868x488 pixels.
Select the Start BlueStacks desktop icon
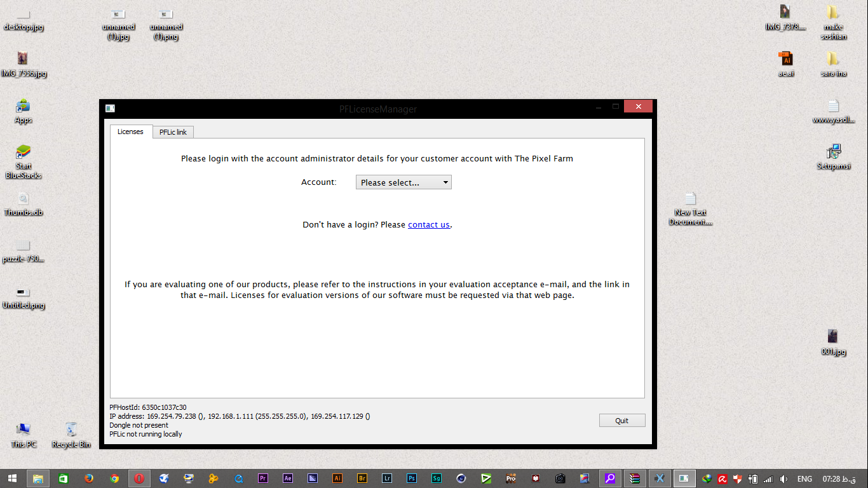point(24,161)
